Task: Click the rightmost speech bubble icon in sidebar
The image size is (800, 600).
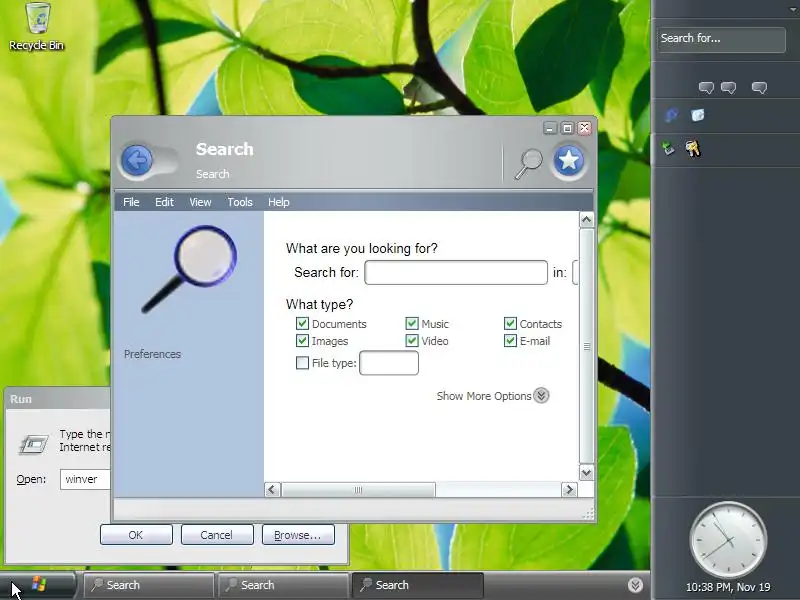Action: coord(759,88)
